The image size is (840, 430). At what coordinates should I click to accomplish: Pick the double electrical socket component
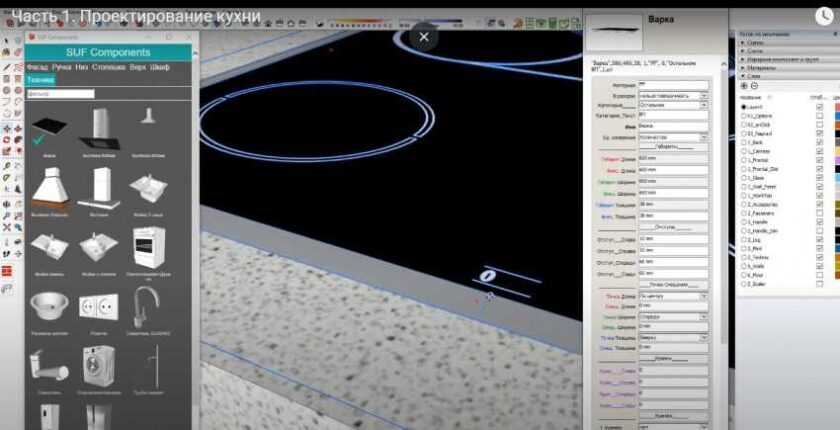[99, 304]
